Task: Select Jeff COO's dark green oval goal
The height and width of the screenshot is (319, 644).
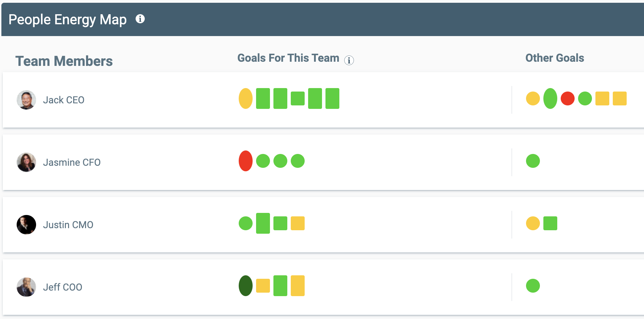Action: [246, 286]
